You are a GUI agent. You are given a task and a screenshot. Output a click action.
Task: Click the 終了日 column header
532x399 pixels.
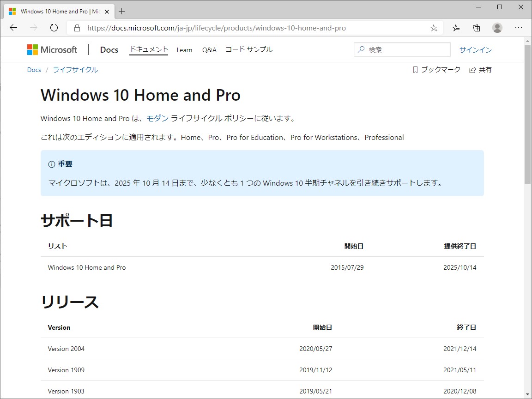[466, 327]
